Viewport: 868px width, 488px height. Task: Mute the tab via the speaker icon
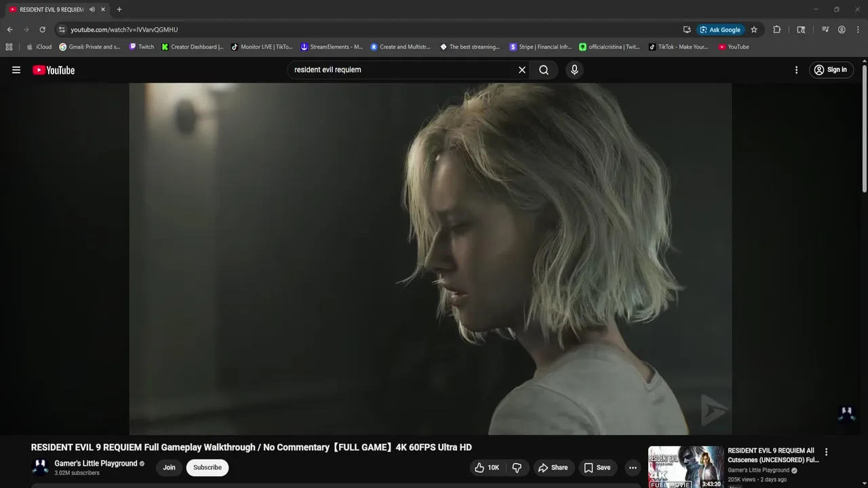click(x=92, y=9)
